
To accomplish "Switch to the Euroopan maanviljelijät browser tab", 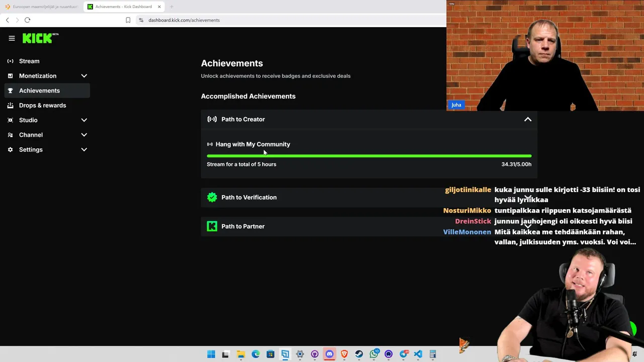I will click(x=41, y=7).
